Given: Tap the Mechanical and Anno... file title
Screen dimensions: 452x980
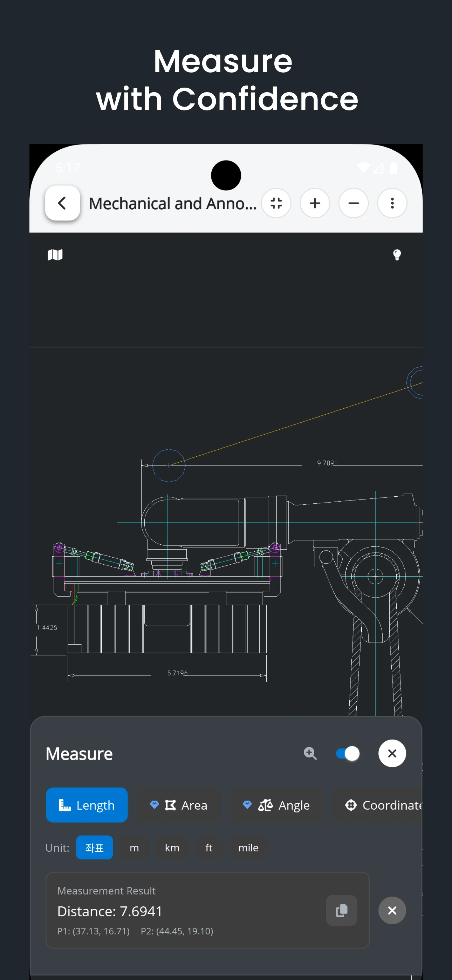Looking at the screenshot, I should 173,204.
